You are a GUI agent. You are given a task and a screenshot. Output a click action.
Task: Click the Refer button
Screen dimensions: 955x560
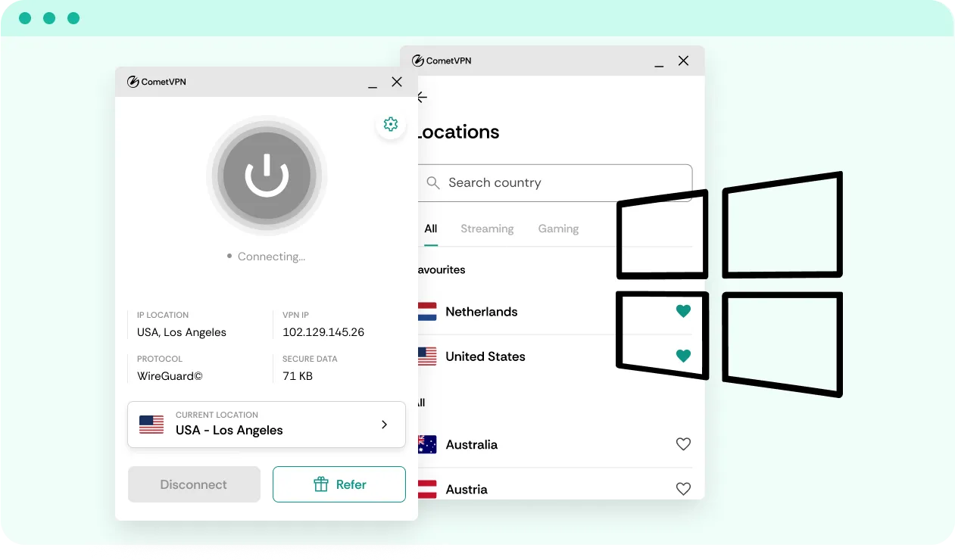pos(339,484)
